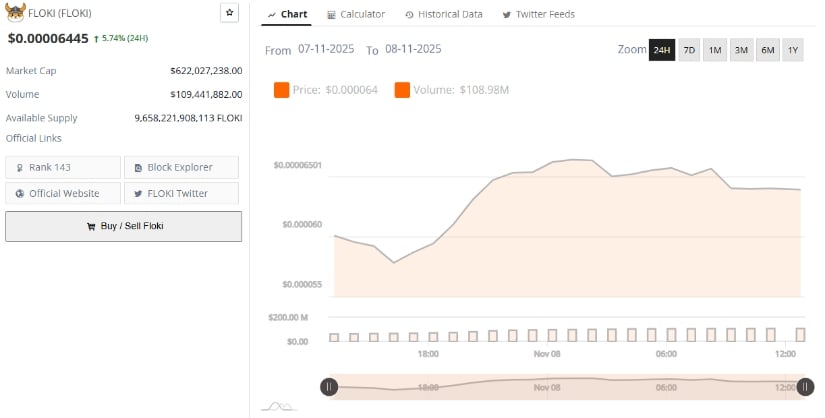Viewport: 825px width, 418px height.
Task: Toggle the Volume series legend swatch
Action: pyautogui.click(x=402, y=91)
